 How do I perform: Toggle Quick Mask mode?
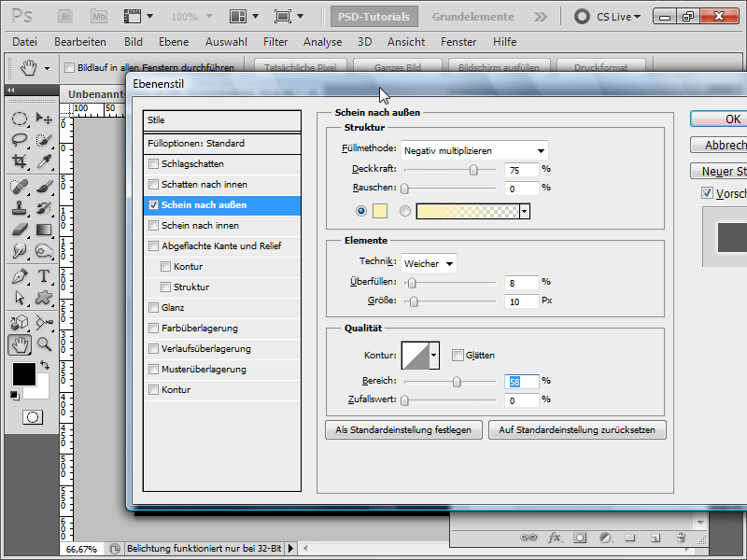pos(33,417)
